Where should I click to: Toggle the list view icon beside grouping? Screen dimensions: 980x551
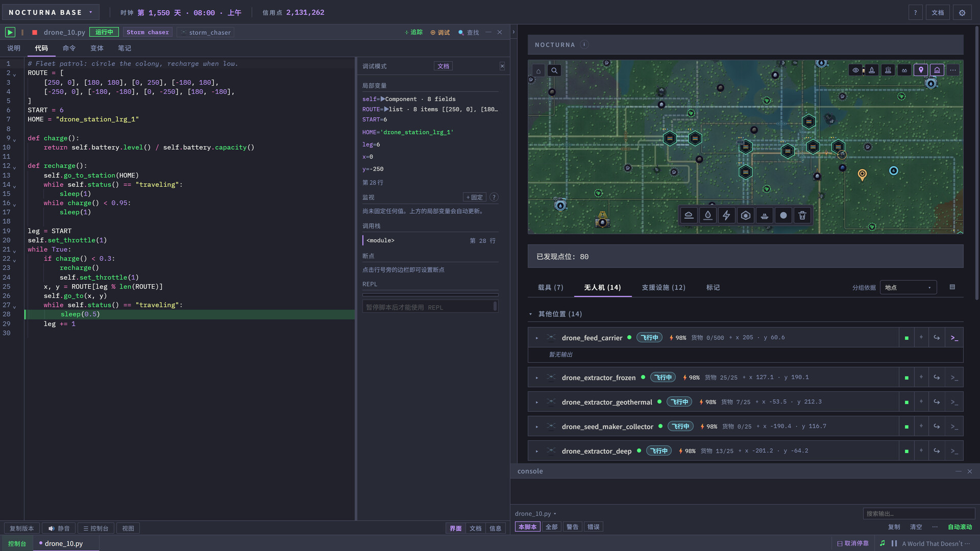point(952,287)
